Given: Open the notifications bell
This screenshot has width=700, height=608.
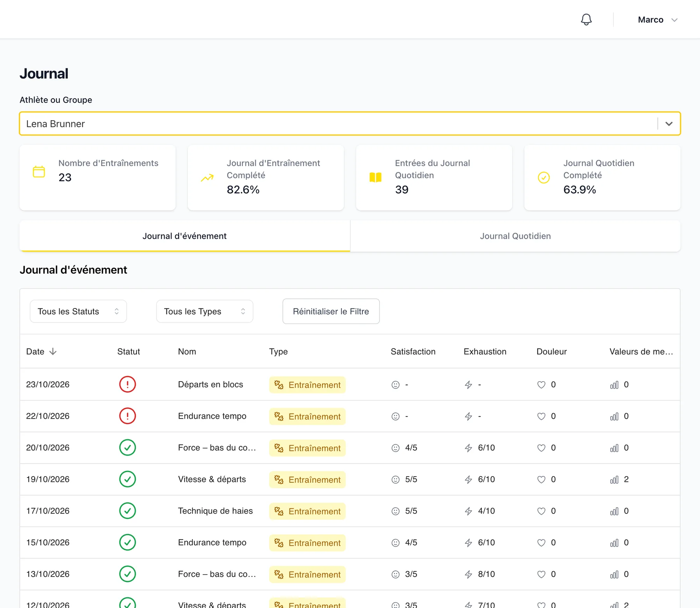Looking at the screenshot, I should click(586, 19).
